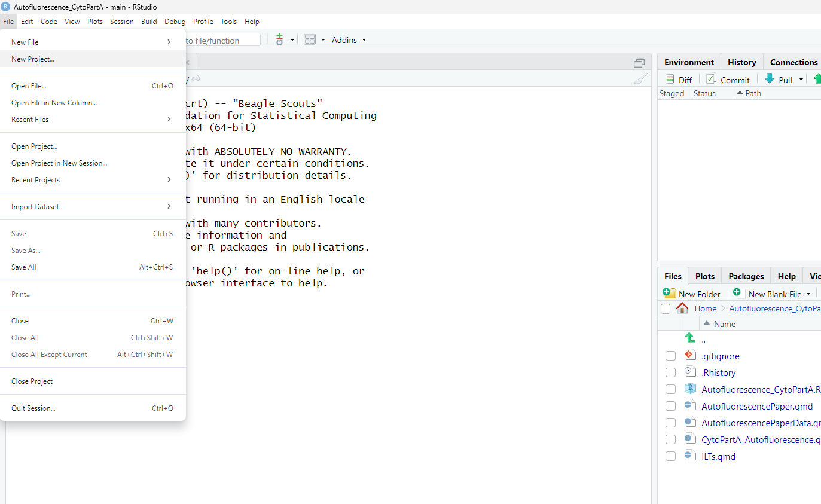
Task: Open the .Rhistory file link
Action: 718,373
